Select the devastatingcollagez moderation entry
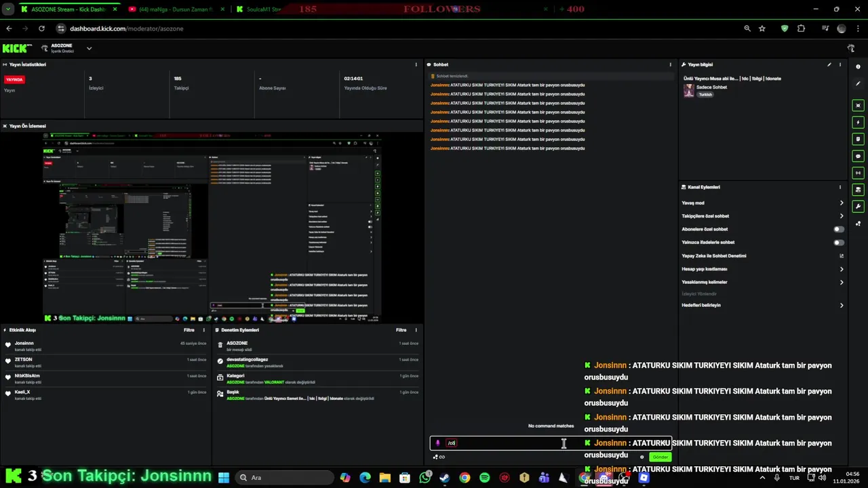 tap(317, 362)
